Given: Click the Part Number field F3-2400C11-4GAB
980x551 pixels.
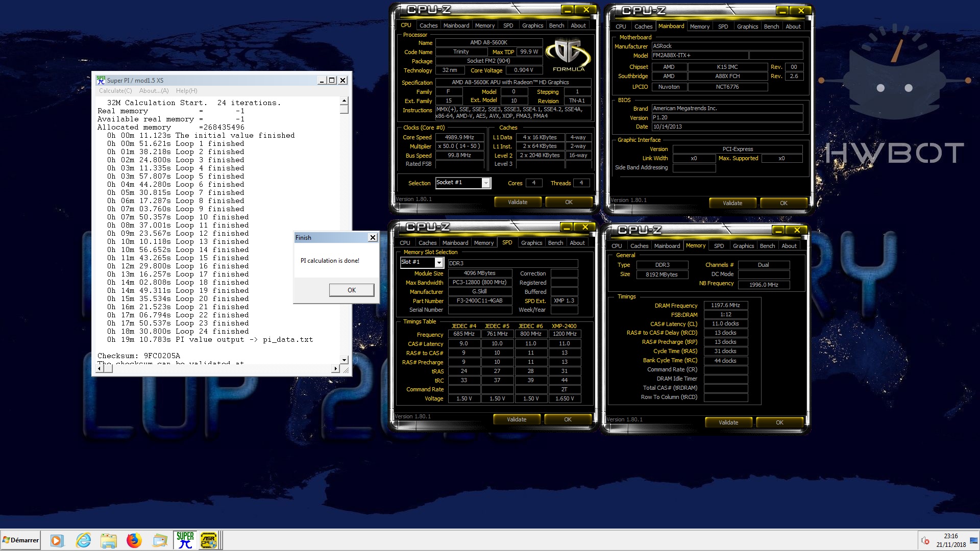Looking at the screenshot, I should tap(479, 301).
